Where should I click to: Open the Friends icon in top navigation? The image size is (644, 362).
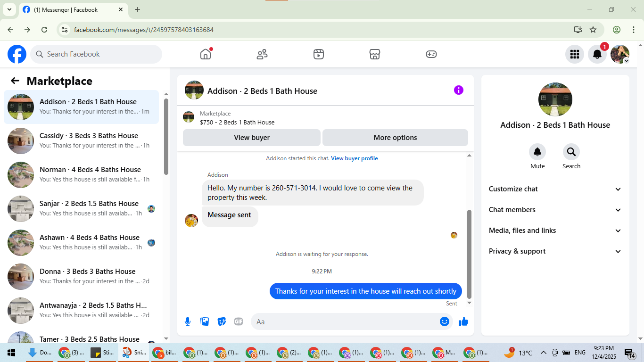[x=262, y=54]
